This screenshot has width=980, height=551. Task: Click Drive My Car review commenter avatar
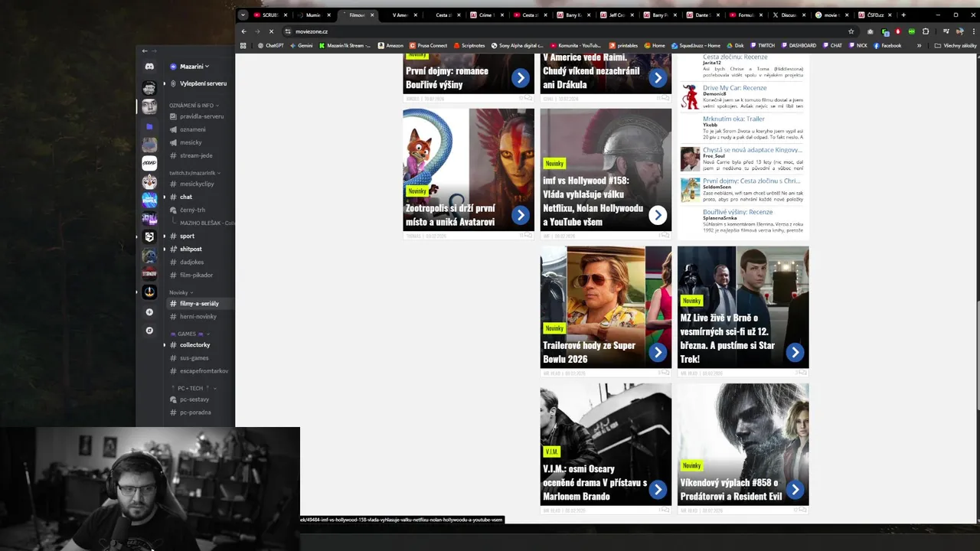coord(690,96)
